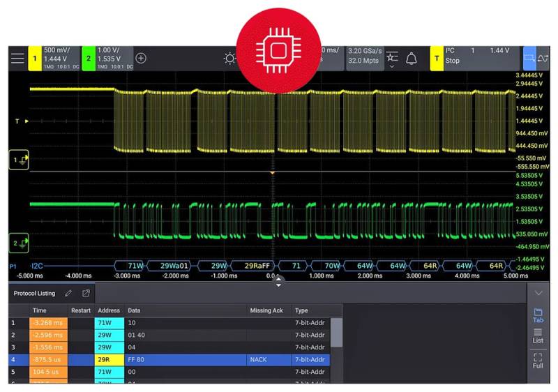Click the Missing Ack column header
This screenshot has height=392, width=558.
[269, 310]
